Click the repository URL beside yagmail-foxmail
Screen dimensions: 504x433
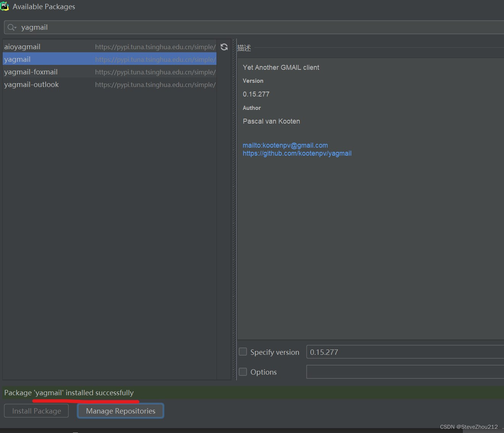click(155, 72)
